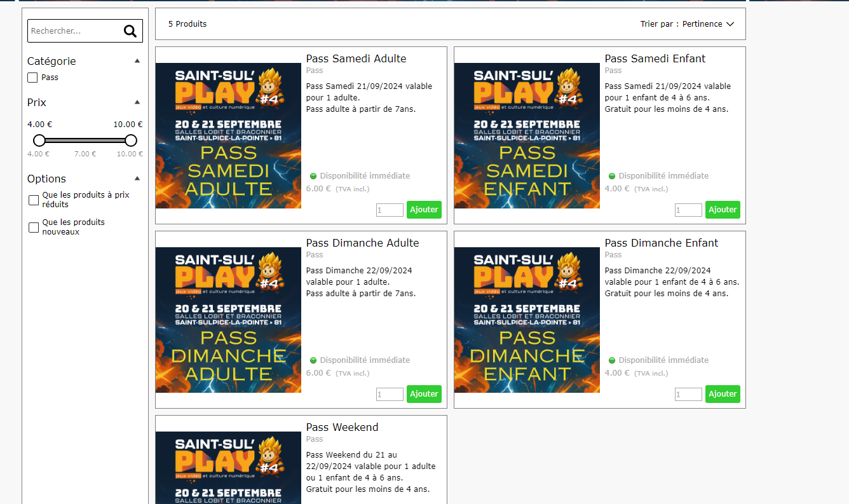
Task: Add Pass Dimanche Adulte to the cart
Action: tap(424, 394)
